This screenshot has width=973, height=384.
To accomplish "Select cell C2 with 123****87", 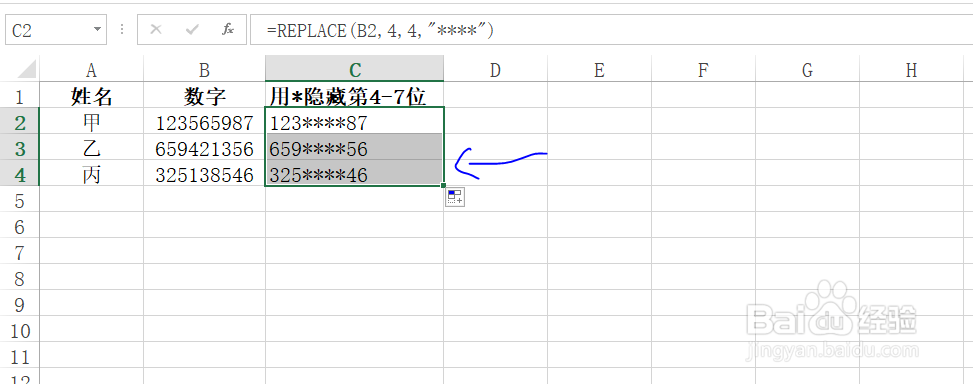I will point(354,122).
